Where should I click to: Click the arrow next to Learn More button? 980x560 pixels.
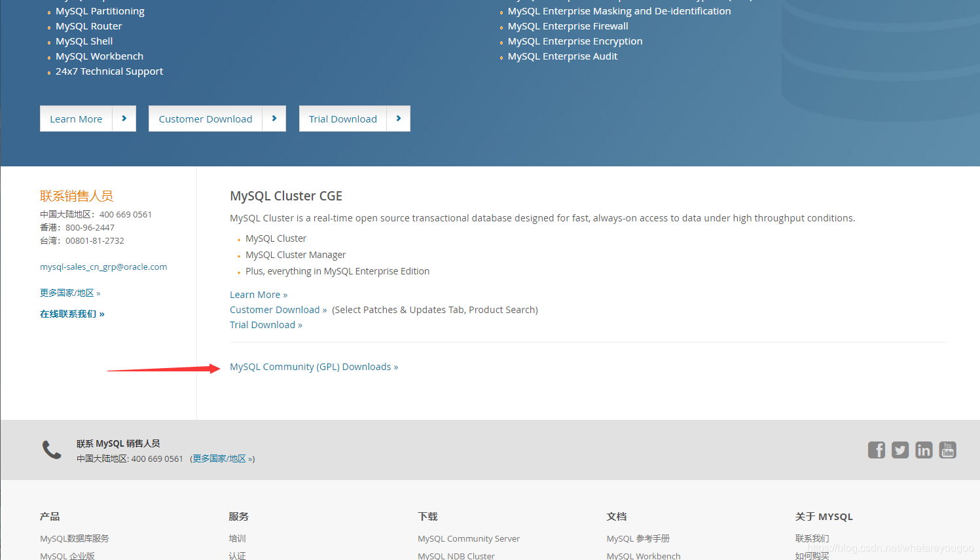[124, 119]
